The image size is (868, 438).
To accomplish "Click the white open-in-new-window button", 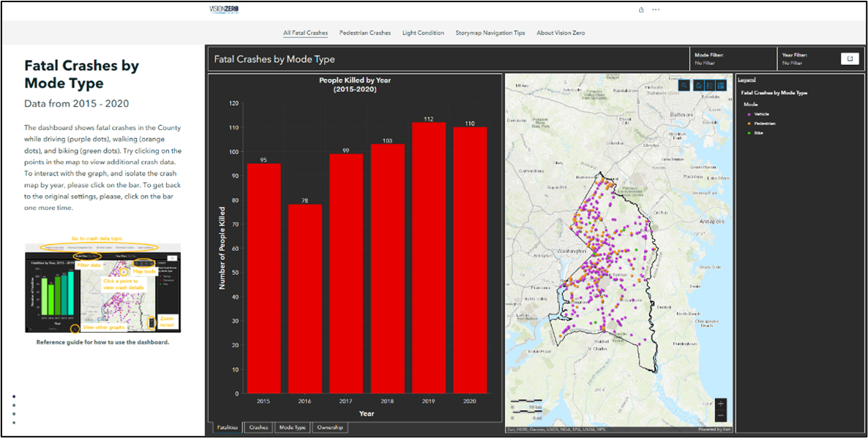I will pyautogui.click(x=850, y=58).
